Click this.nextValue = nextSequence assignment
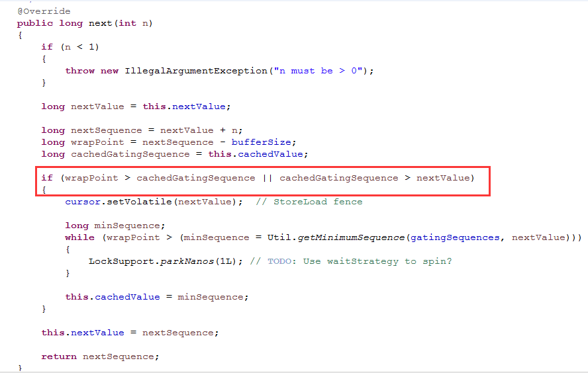The image size is (588, 373). coord(130,333)
